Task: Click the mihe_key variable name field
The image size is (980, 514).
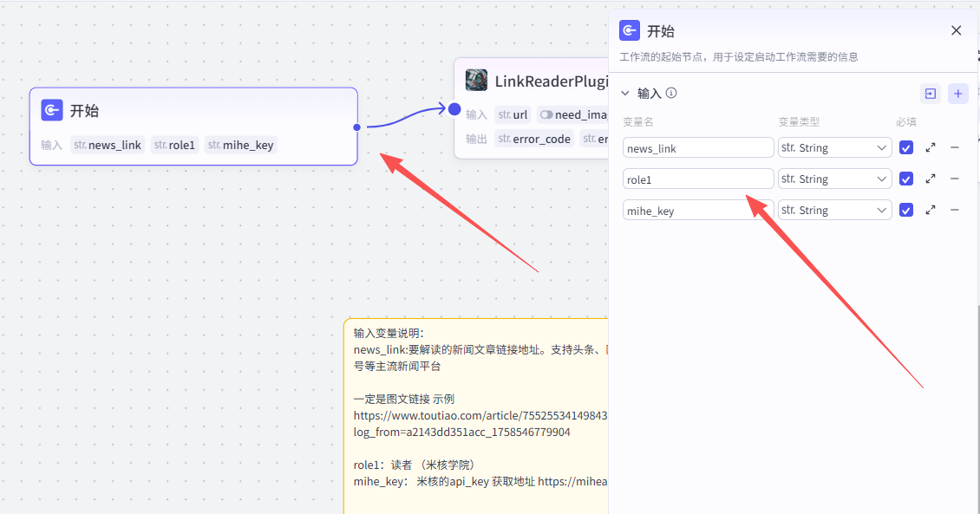Action: (685, 210)
